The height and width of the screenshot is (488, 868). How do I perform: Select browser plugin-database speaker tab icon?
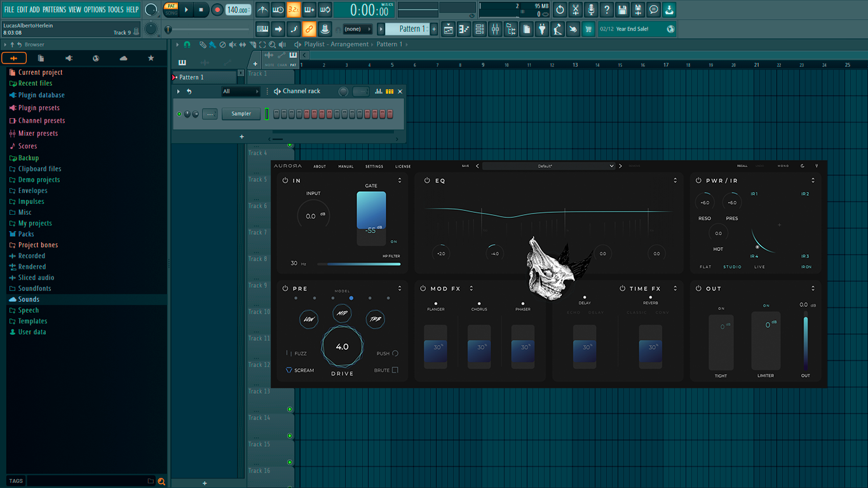click(69, 58)
